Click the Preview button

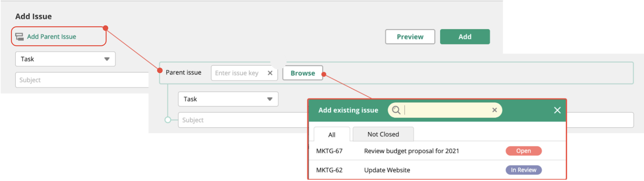point(410,37)
